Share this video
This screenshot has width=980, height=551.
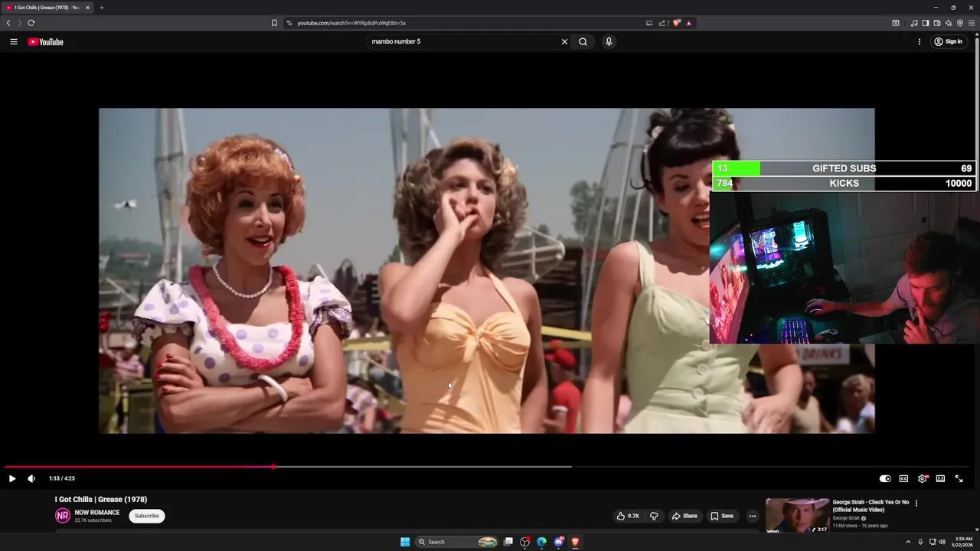(684, 516)
